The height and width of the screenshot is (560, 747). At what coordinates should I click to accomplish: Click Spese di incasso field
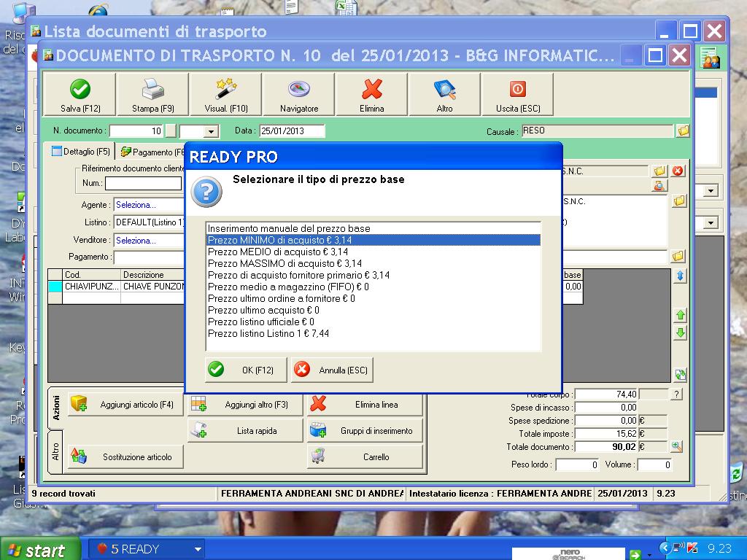point(607,407)
